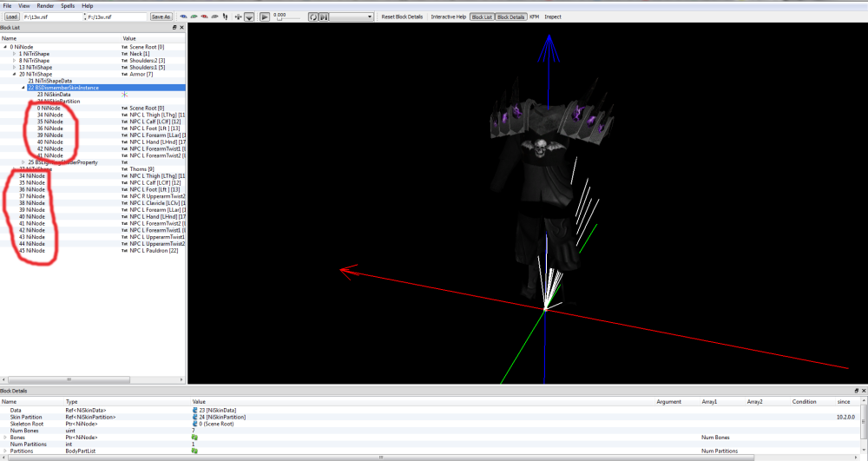Expand the Bones row in Block Details

click(x=5, y=438)
